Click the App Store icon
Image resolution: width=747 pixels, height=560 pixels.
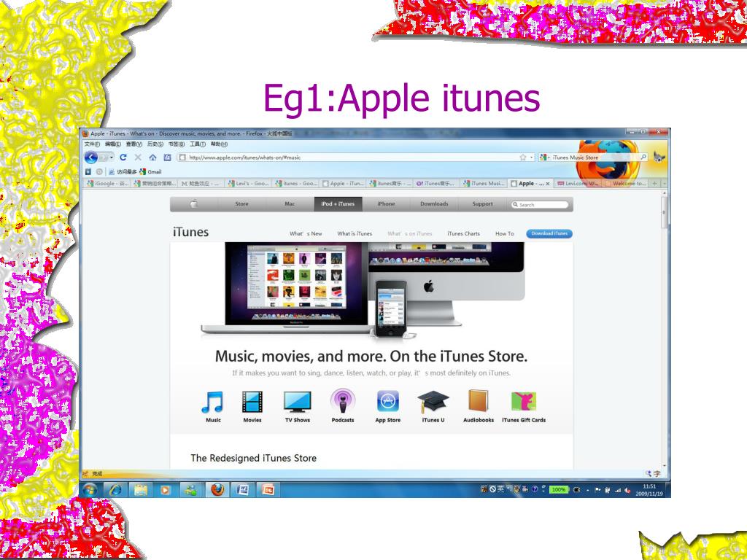388,402
